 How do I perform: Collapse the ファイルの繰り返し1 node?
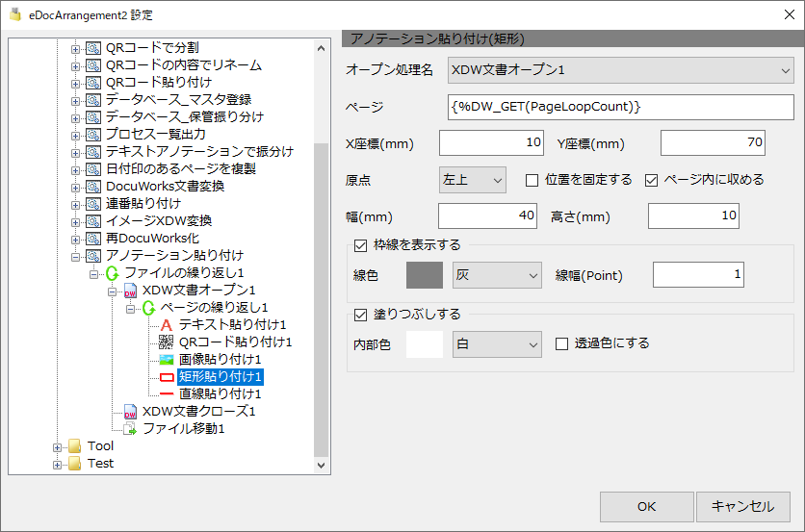click(93, 274)
